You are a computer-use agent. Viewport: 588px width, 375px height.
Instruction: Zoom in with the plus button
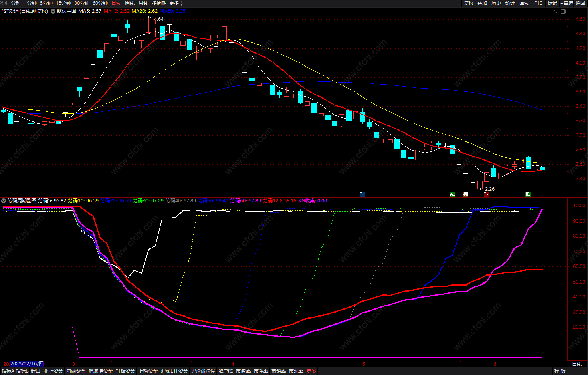(572, 371)
